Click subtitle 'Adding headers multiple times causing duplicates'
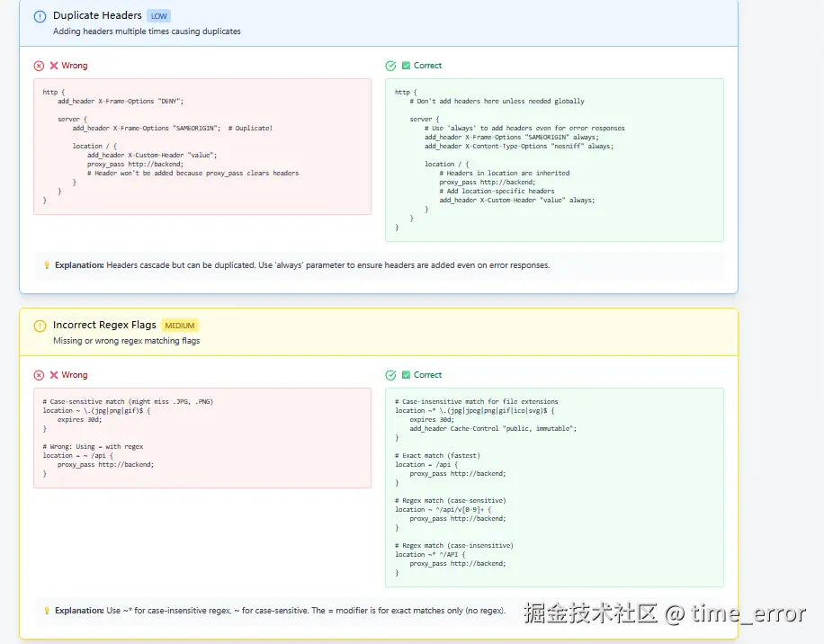 pos(147,31)
